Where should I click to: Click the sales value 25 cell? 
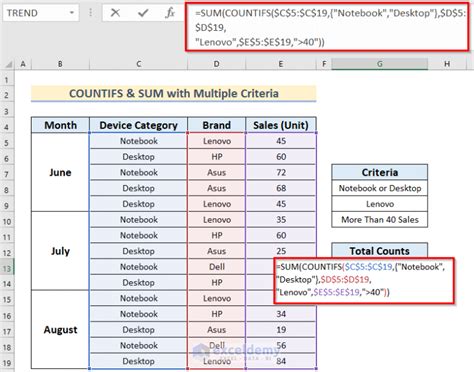coord(281,251)
